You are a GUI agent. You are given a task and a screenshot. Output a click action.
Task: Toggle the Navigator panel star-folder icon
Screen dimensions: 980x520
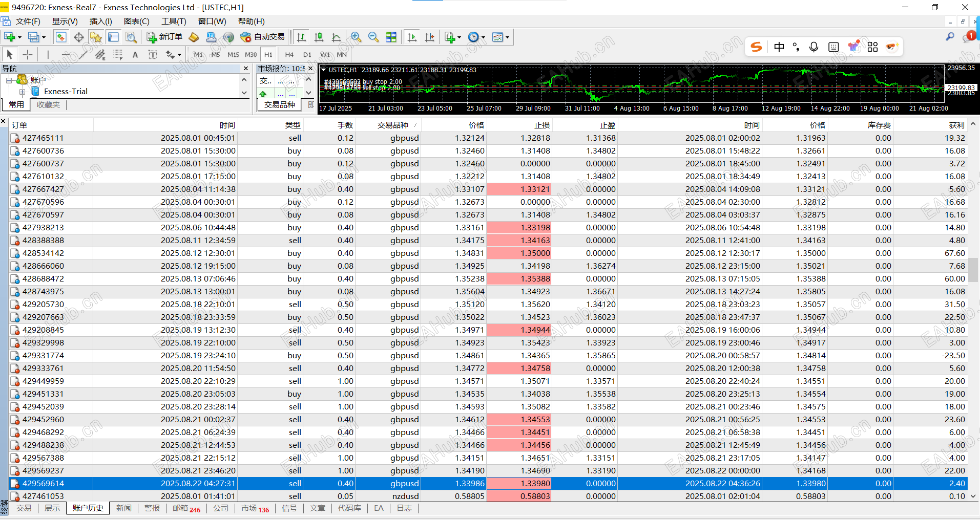click(x=96, y=37)
